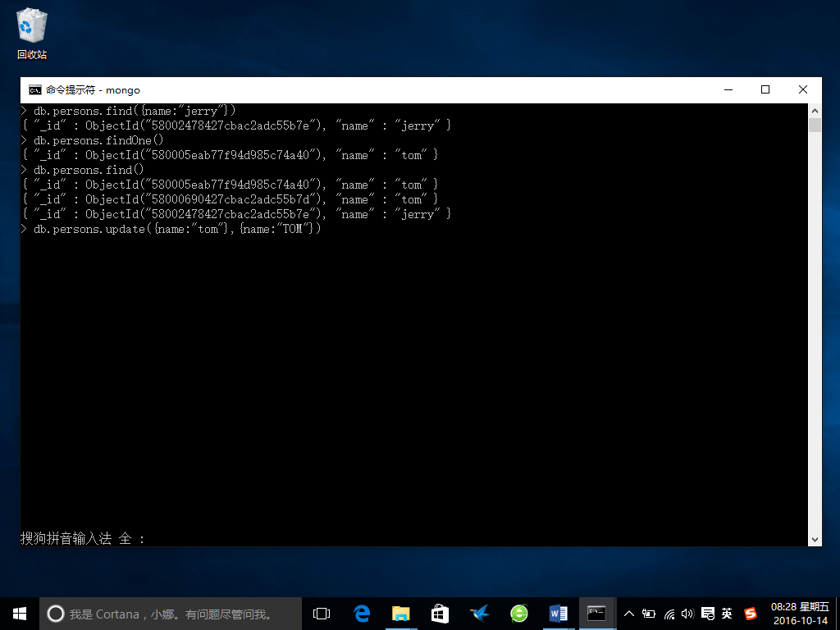The width and height of the screenshot is (840, 630).
Task: Click the Cortana search box
Action: pos(171,614)
